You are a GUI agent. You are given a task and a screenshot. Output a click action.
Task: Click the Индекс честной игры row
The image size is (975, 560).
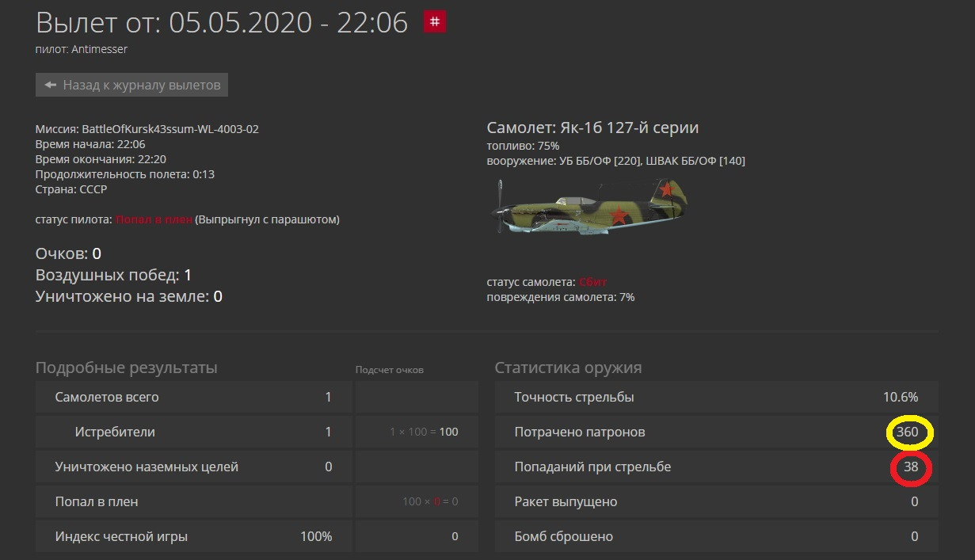point(193,536)
